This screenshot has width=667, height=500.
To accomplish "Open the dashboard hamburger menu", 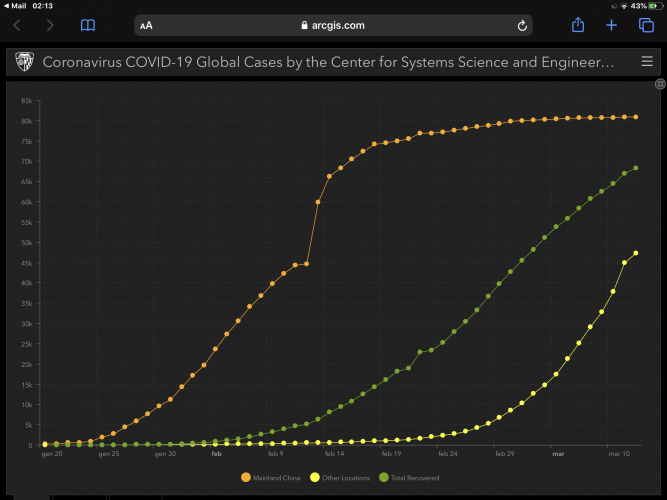I will tap(647, 62).
